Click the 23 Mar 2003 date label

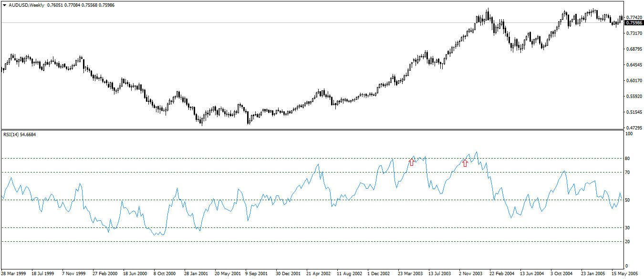(410, 274)
